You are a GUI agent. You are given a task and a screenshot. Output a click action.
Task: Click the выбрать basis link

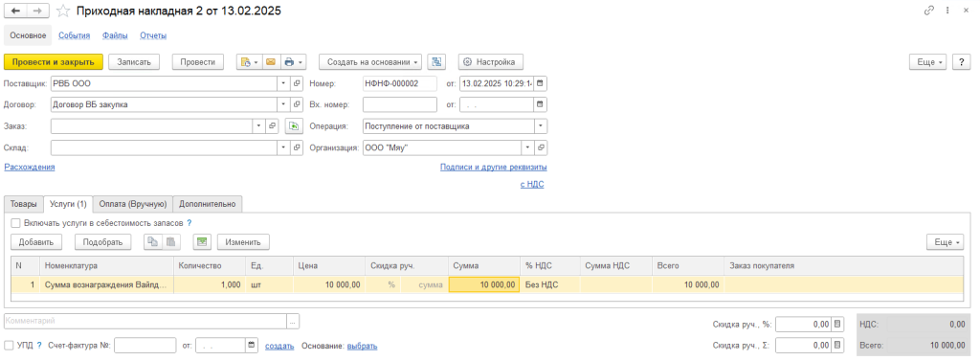click(362, 346)
